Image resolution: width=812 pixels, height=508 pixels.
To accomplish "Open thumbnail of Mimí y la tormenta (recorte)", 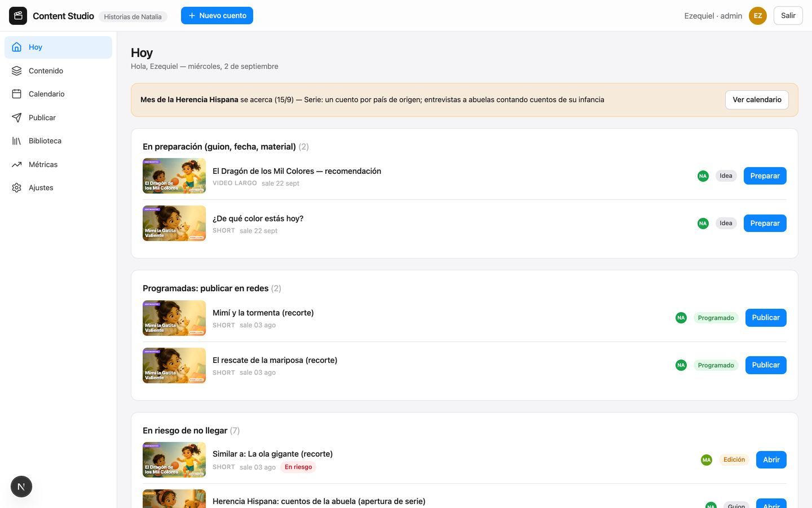I will [174, 318].
